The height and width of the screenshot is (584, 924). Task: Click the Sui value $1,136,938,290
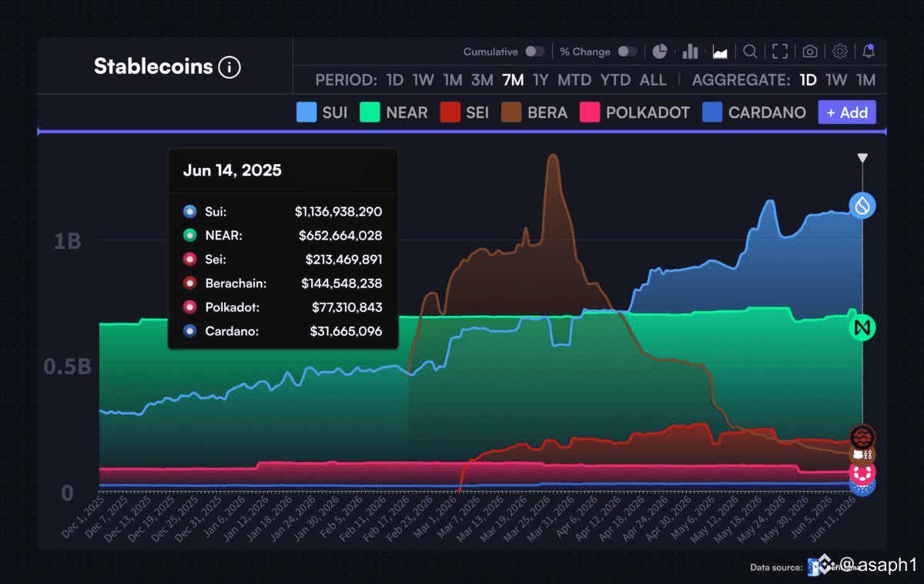click(x=338, y=211)
